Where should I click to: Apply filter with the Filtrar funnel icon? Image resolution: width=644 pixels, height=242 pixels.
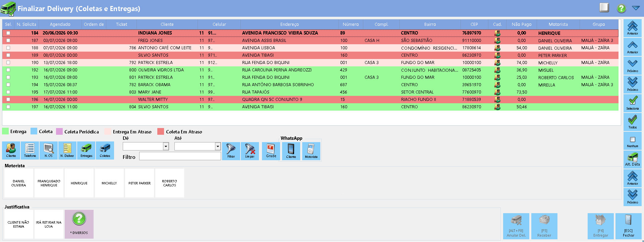tap(231, 151)
